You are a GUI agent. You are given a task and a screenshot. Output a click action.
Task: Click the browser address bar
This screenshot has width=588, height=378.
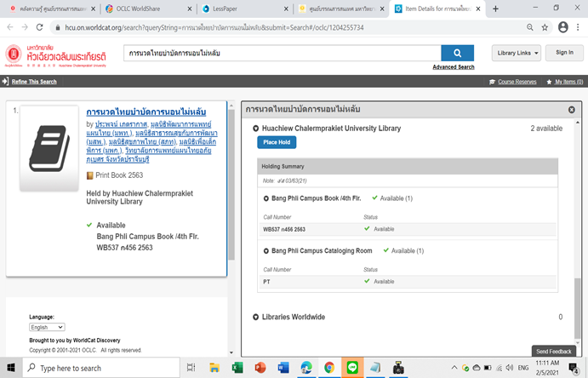click(288, 27)
